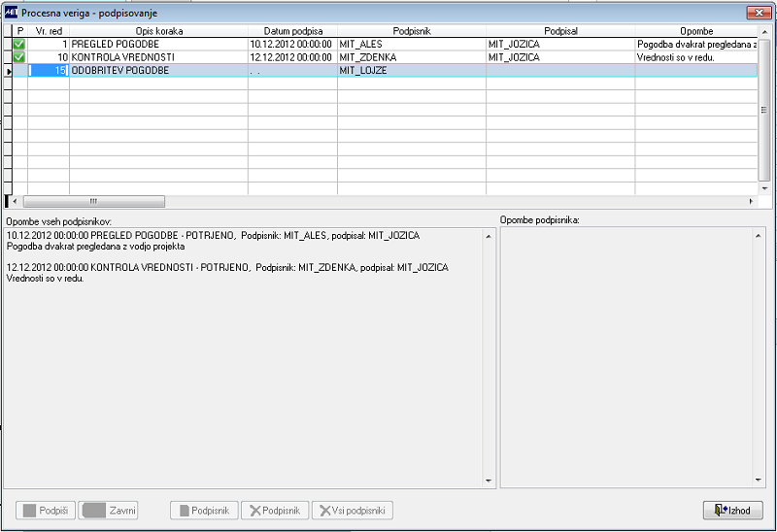Click order number cell 10
Viewport: 777px width, 532px height.
click(49, 57)
